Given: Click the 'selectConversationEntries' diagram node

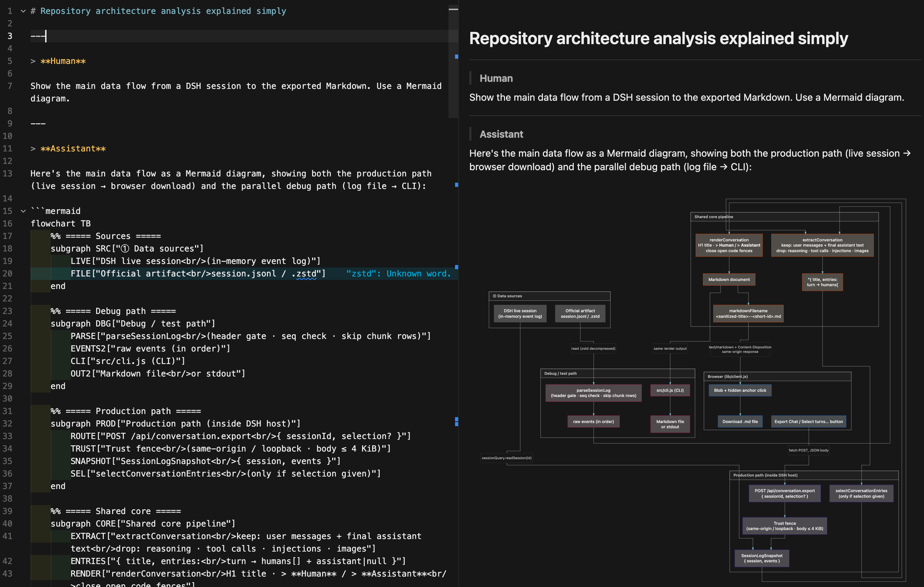Looking at the screenshot, I should pos(862,493).
